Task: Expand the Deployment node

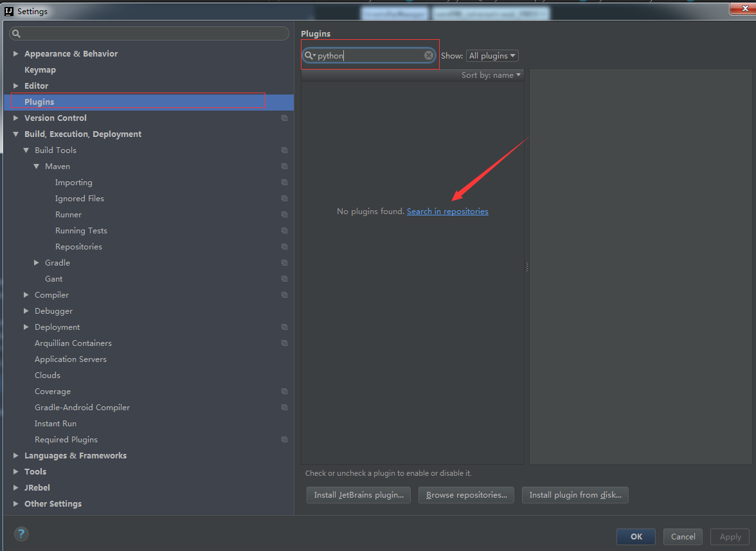Action: click(x=26, y=327)
